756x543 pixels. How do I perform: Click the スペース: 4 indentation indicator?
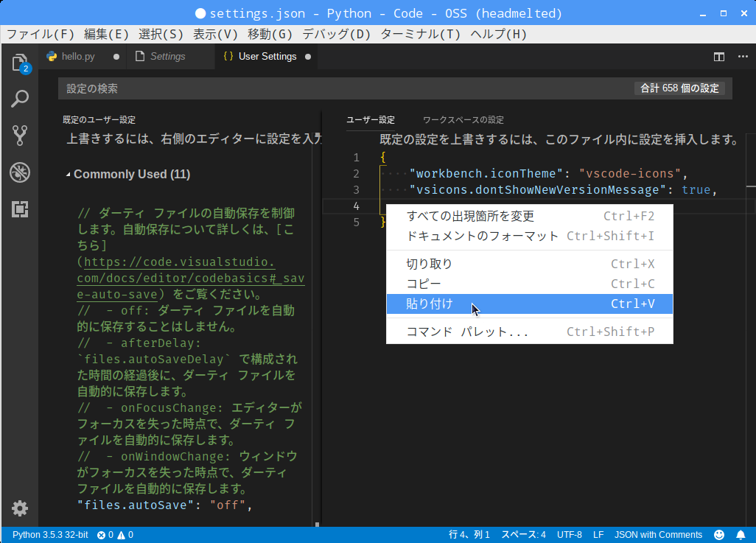pyautogui.click(x=524, y=535)
